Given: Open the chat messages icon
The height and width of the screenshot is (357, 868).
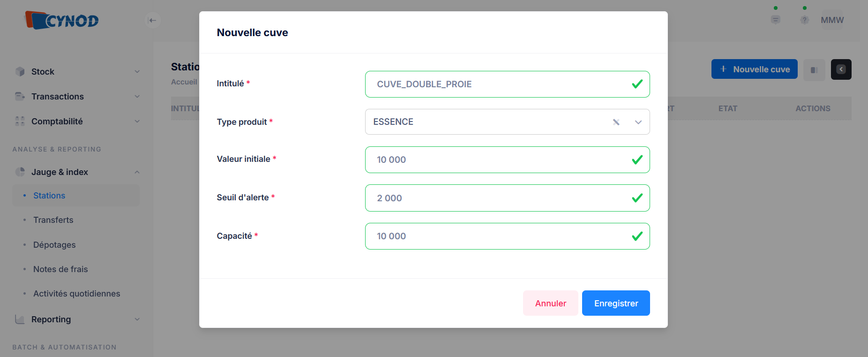Looking at the screenshot, I should tap(776, 20).
